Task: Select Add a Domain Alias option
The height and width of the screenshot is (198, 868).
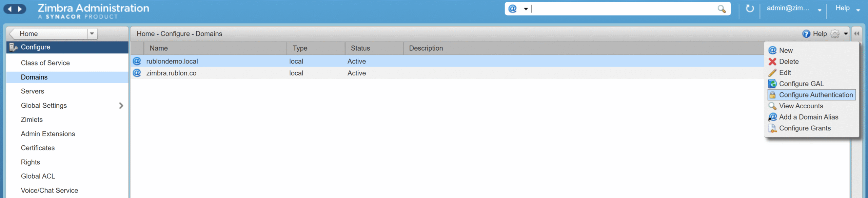Action: [808, 117]
